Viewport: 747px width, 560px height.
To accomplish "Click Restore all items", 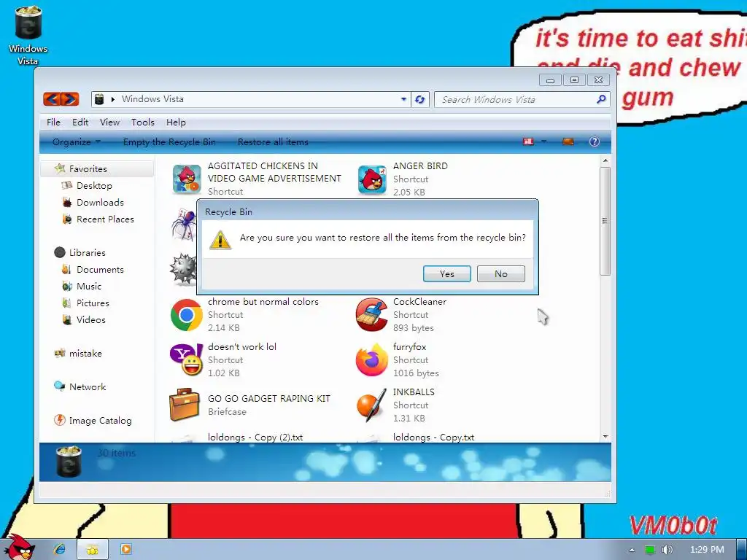I will [x=273, y=142].
